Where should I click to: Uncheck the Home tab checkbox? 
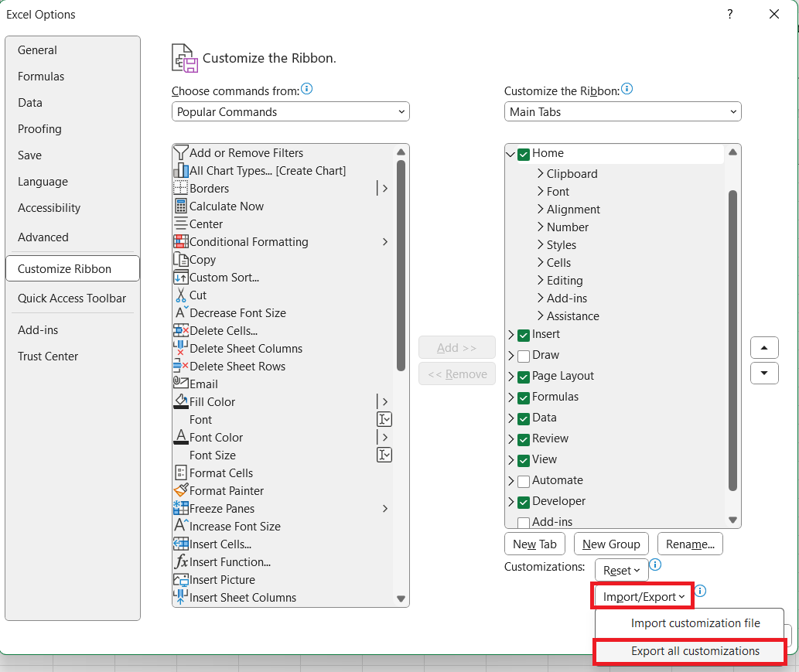pyautogui.click(x=524, y=155)
